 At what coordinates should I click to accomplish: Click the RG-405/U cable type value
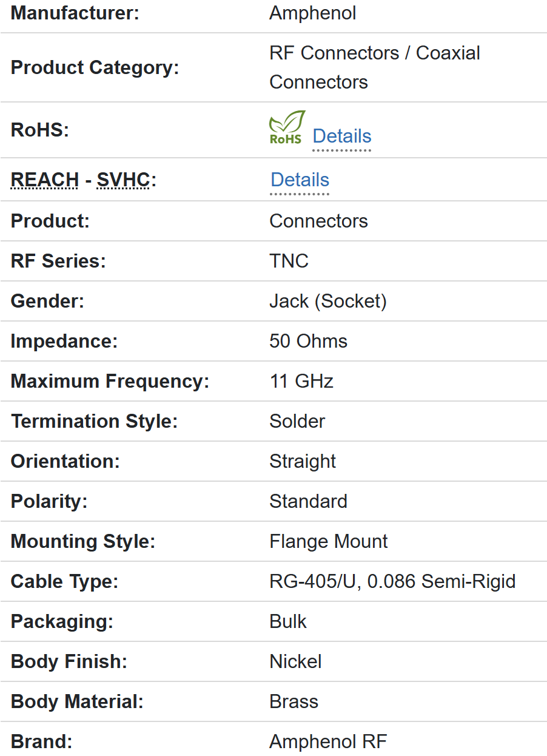[x=392, y=581]
